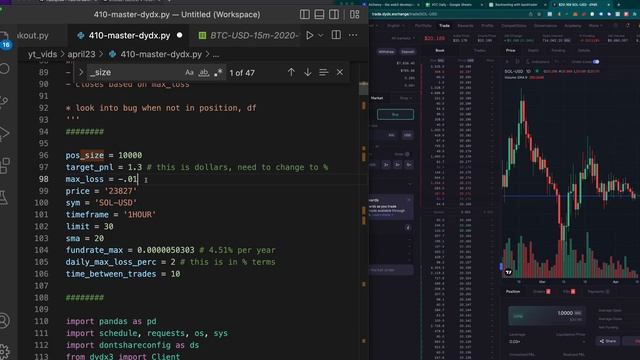Click editor vertical scrollbar thumb
Screen dimensions: 640x360
point(363,88)
